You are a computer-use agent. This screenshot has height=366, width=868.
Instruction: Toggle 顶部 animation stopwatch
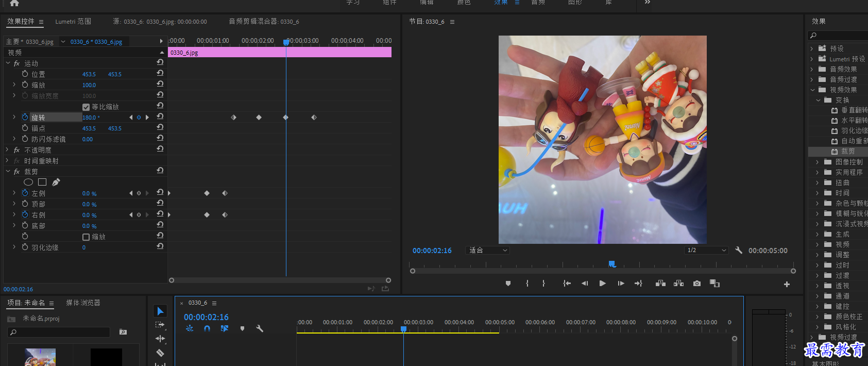pos(25,204)
